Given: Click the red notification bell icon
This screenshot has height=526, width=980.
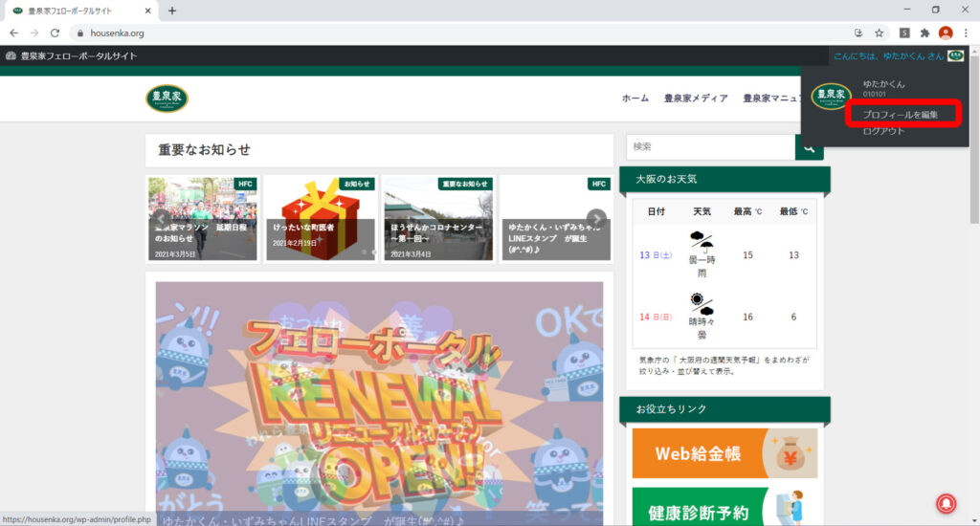Looking at the screenshot, I should coord(947,503).
